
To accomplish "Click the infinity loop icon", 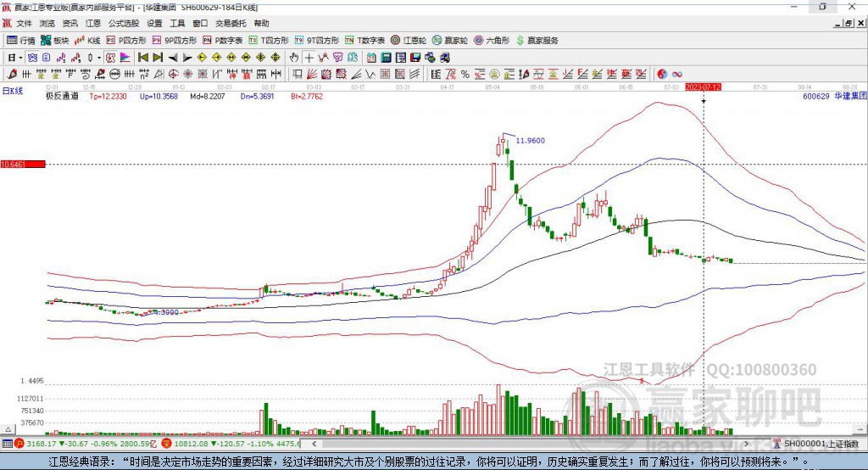I will (x=677, y=75).
